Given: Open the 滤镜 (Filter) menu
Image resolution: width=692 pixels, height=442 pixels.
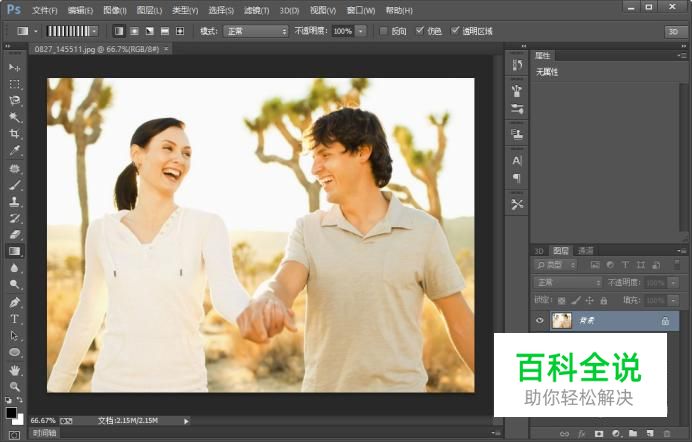Looking at the screenshot, I should click(x=254, y=10).
